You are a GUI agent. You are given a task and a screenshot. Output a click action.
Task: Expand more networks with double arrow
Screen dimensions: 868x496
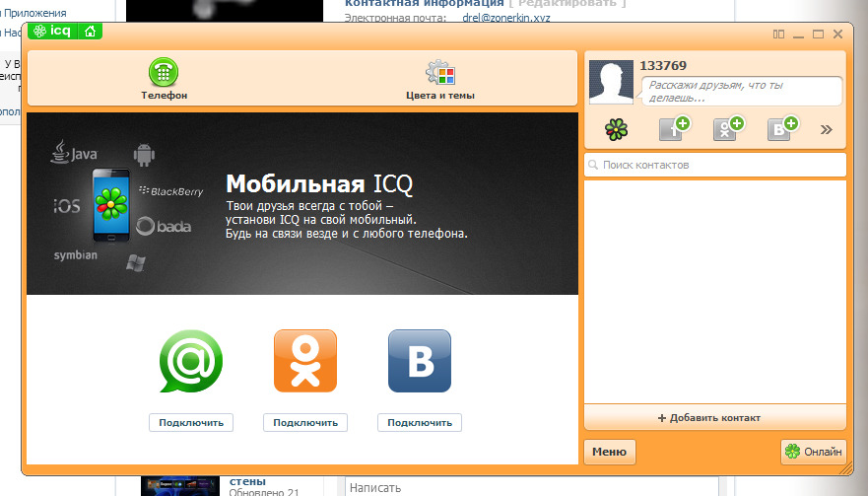pyautogui.click(x=826, y=130)
